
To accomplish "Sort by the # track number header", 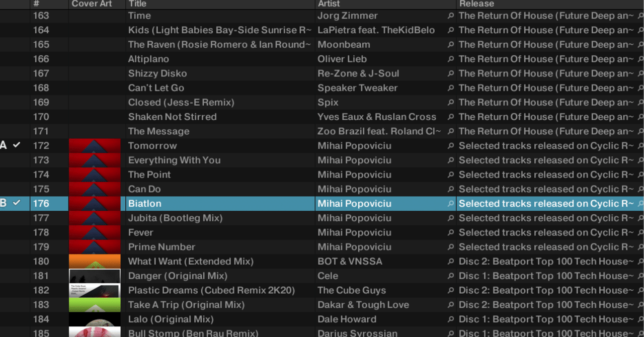I will [x=36, y=4].
